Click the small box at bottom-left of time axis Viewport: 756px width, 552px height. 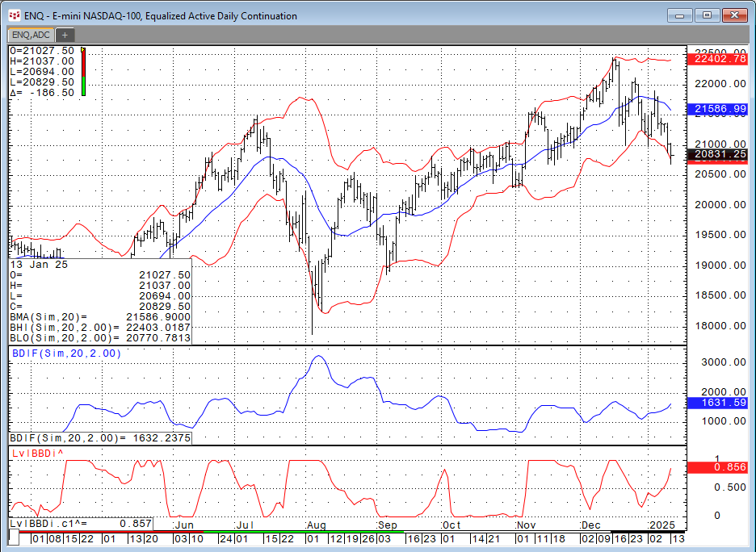(x=14, y=537)
